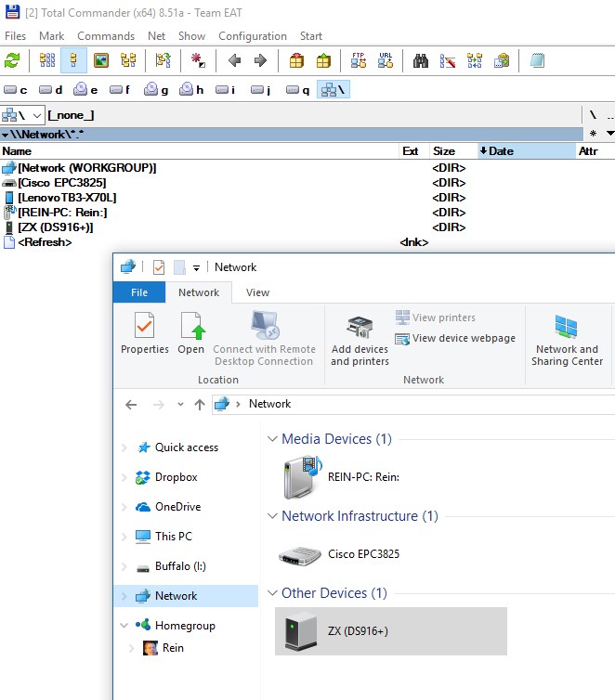Select Dropbox in Explorer navigation pane
Screen dimensions: 615x700
[x=176, y=477]
